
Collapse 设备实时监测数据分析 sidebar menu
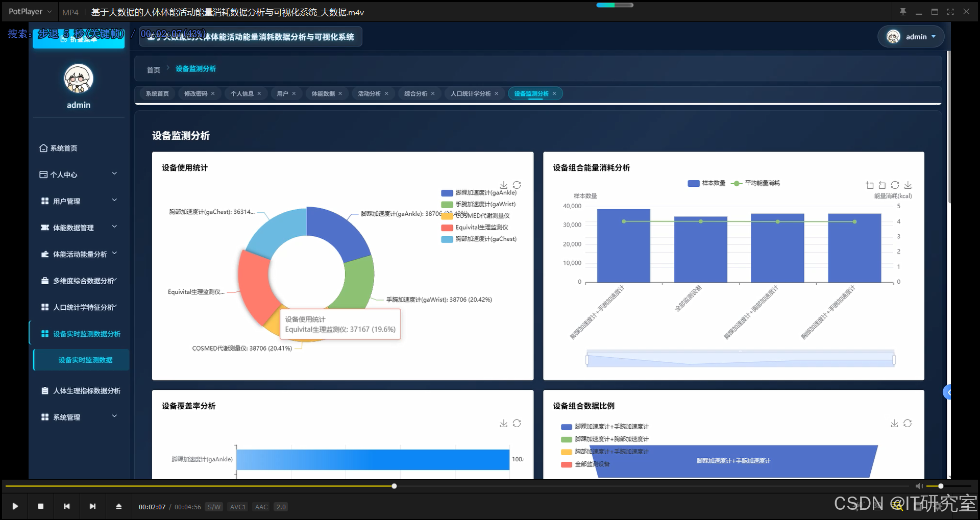tap(79, 334)
